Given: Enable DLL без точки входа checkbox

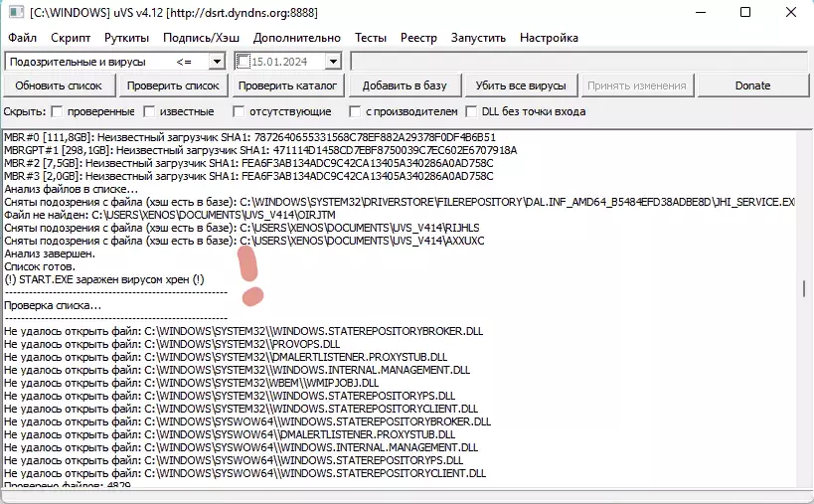Looking at the screenshot, I should (x=472, y=111).
